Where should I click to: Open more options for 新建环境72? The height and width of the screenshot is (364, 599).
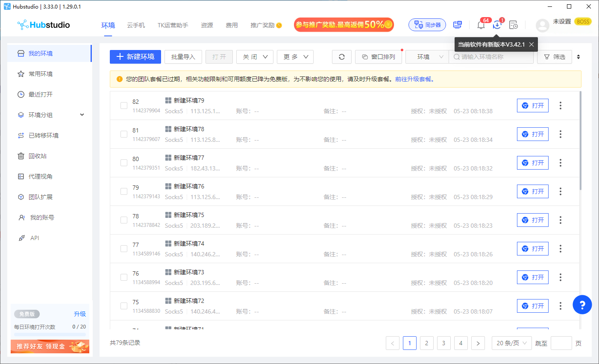tap(561, 306)
